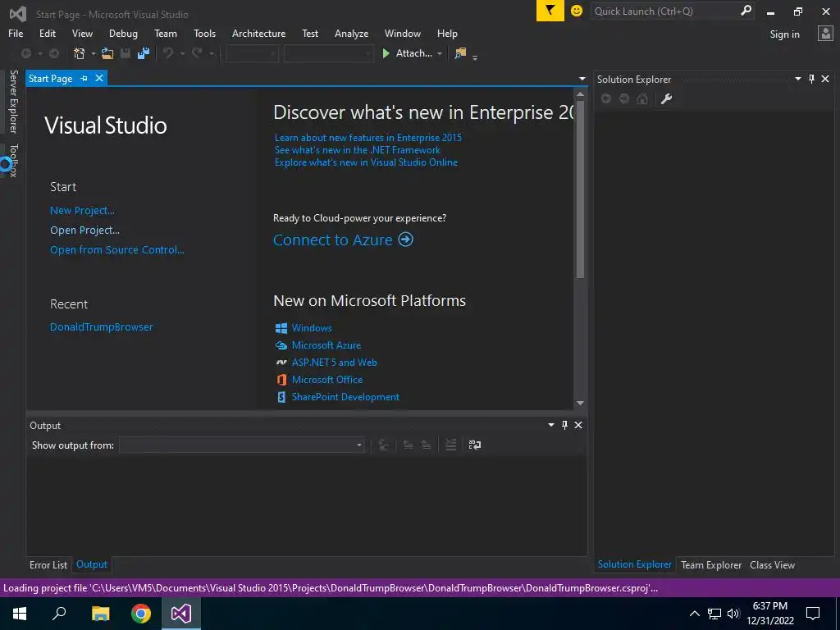Click the Navigate Forward toolbar icon
Viewport: 840px width, 630px height.
tap(54, 53)
